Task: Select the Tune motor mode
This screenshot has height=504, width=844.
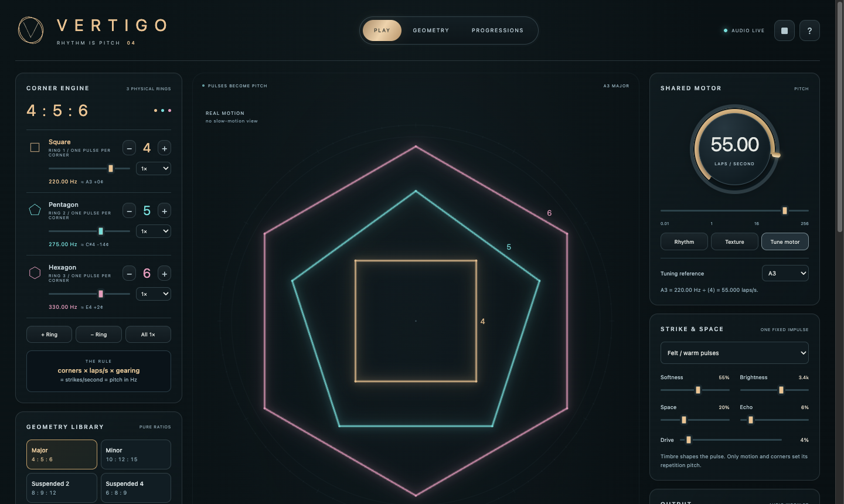Action: 785,241
